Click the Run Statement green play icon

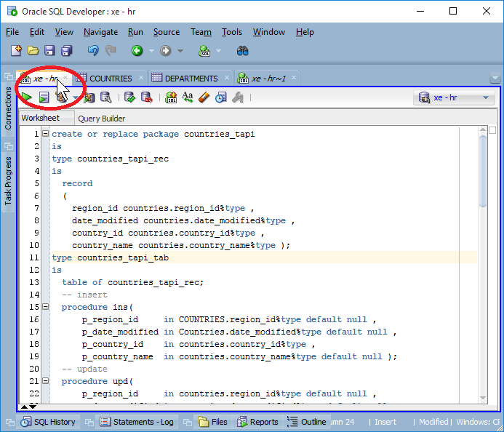coord(27,97)
